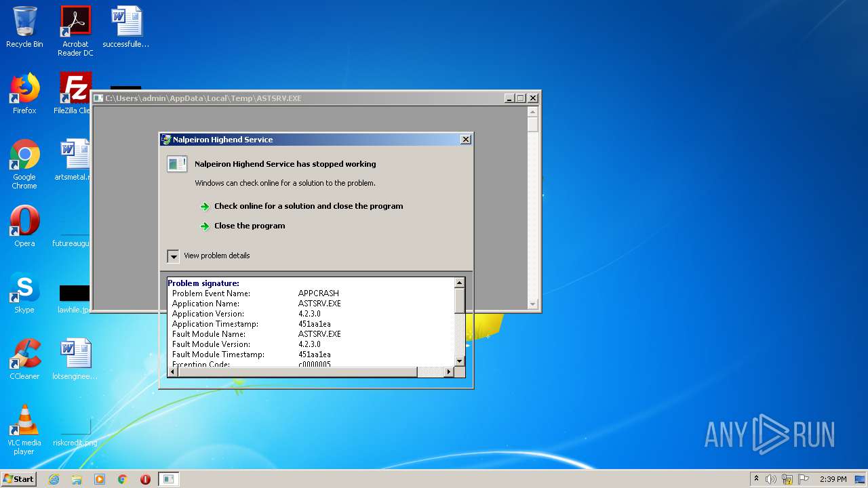Switch to ASTSRV.EXE taskbar window button
The image size is (868, 488).
pos(168,479)
